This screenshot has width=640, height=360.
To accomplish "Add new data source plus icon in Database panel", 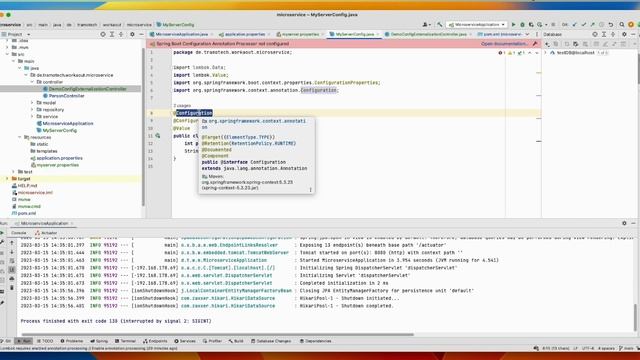I will pos(547,44).
